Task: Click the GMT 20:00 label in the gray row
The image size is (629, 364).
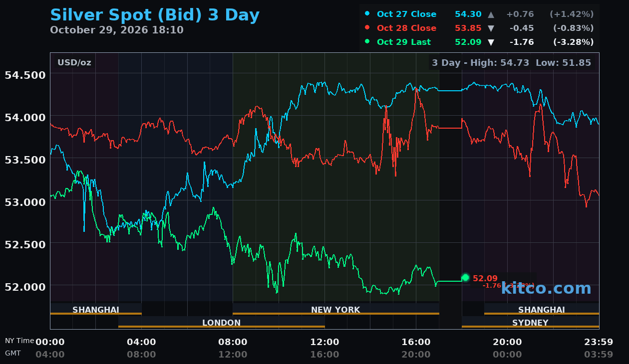Action: [416, 355]
